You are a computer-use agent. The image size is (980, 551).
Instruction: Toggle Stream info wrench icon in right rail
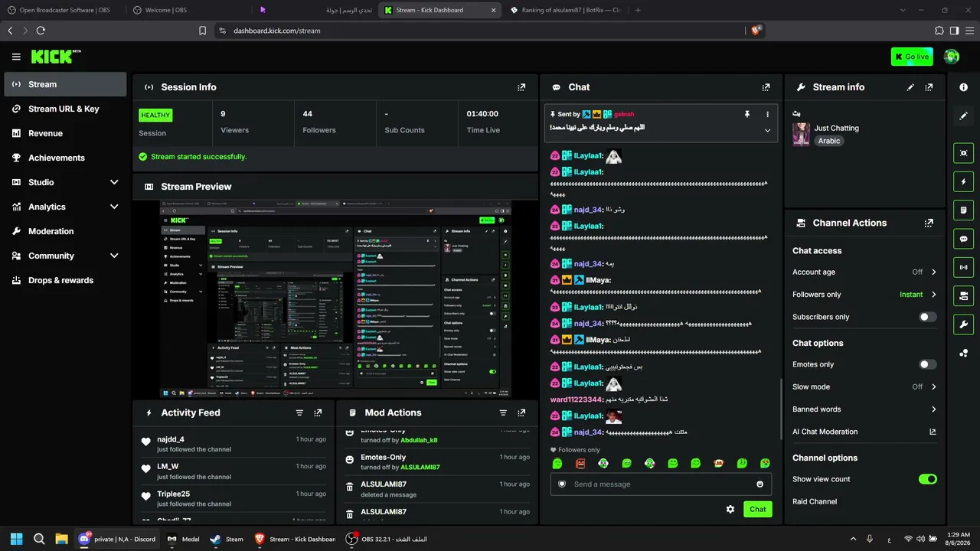[963, 324]
